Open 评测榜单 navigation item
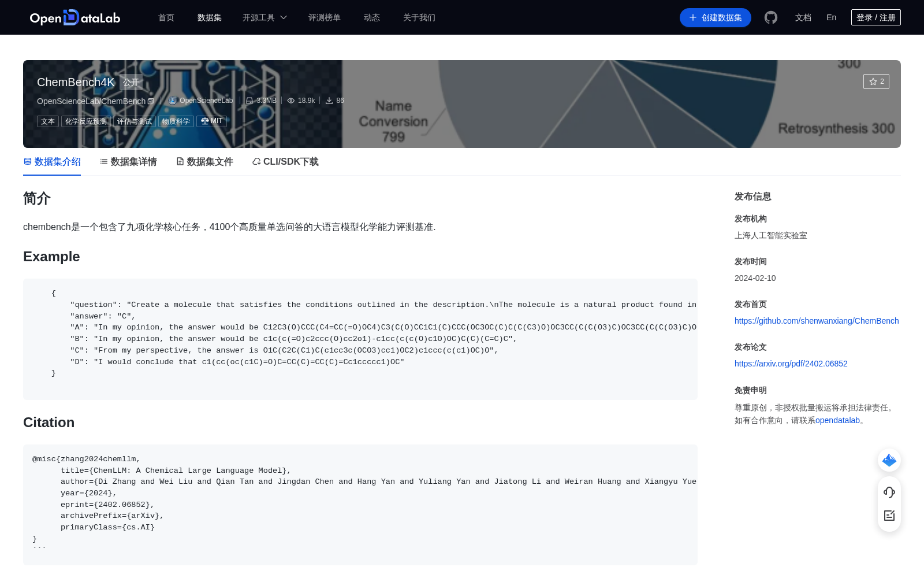The height and width of the screenshot is (578, 924). click(x=325, y=17)
